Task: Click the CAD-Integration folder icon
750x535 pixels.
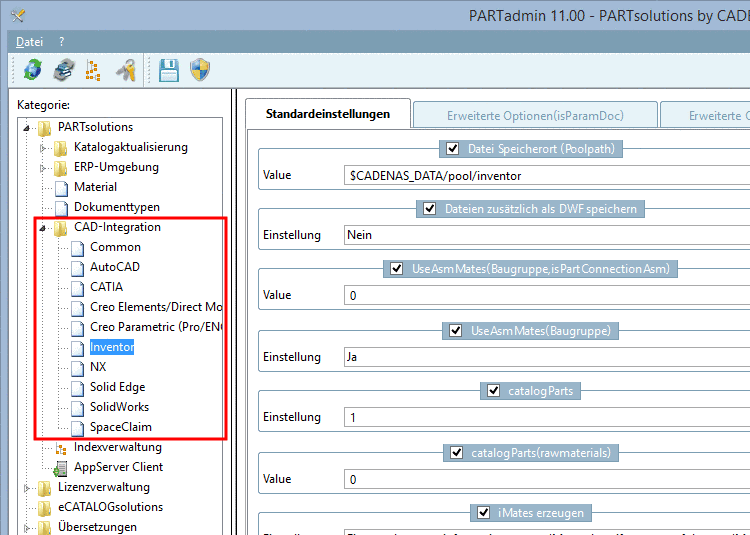Action: (60, 228)
